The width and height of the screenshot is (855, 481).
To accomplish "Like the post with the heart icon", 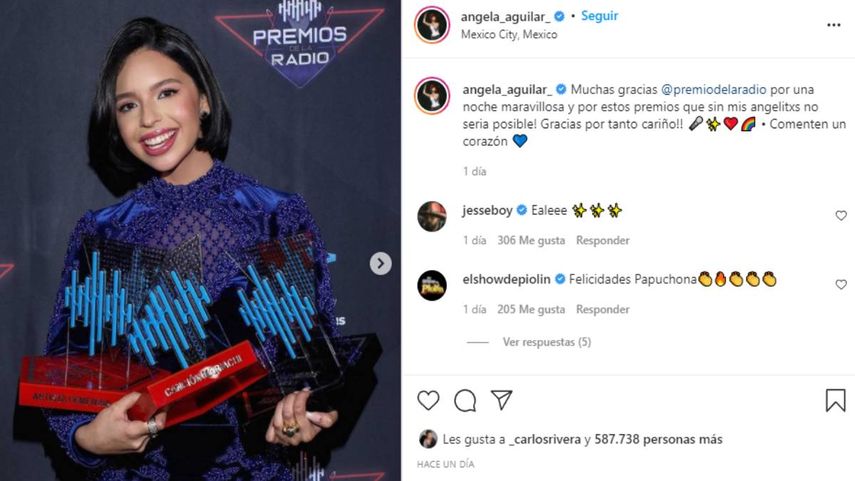I will [428, 400].
